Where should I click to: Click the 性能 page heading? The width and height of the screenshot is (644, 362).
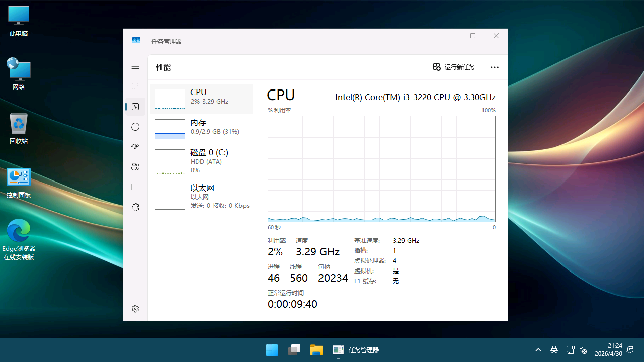[x=163, y=67]
